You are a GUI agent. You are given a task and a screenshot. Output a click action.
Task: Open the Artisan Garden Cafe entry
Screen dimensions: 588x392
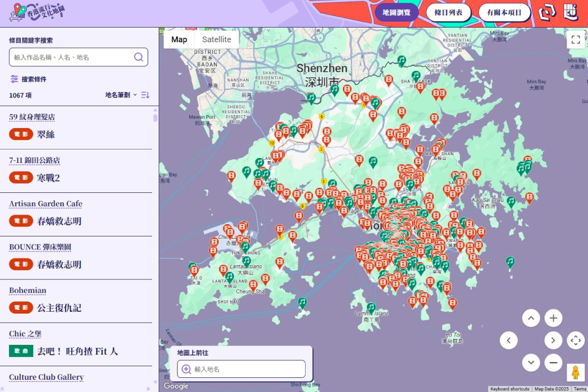(x=46, y=204)
